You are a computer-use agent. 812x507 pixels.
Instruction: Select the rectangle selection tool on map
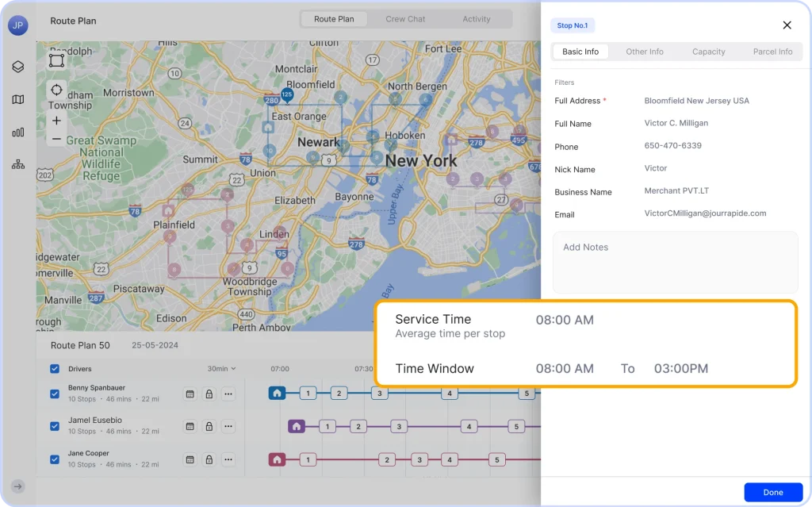[56, 60]
